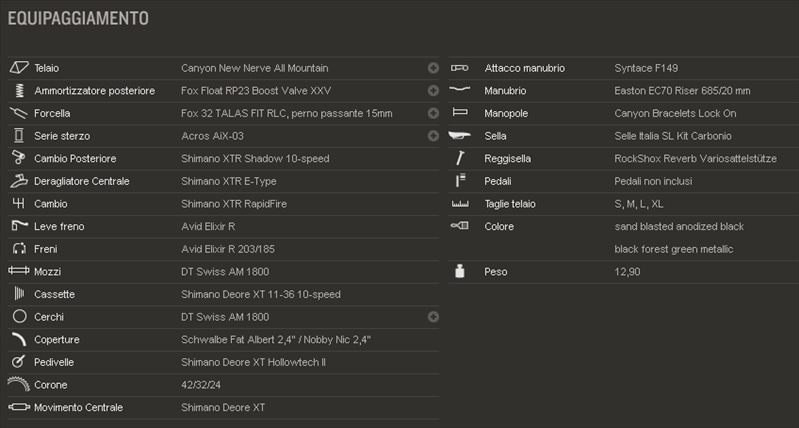Viewport: 799px width, 428px height.
Task: Expand the Fox Float RP23 shock details
Action: [x=433, y=91]
